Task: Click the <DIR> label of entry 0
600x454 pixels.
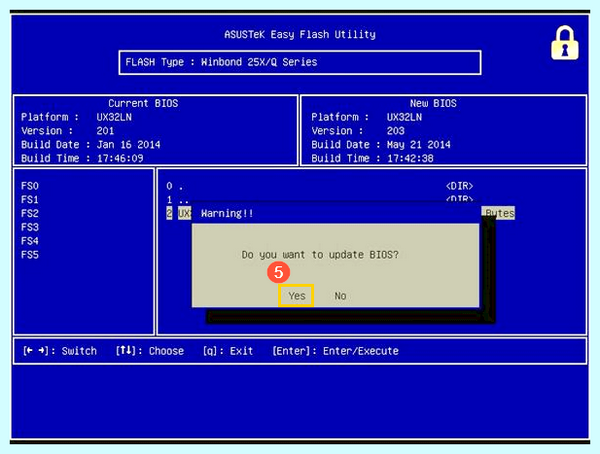Action: (459, 186)
